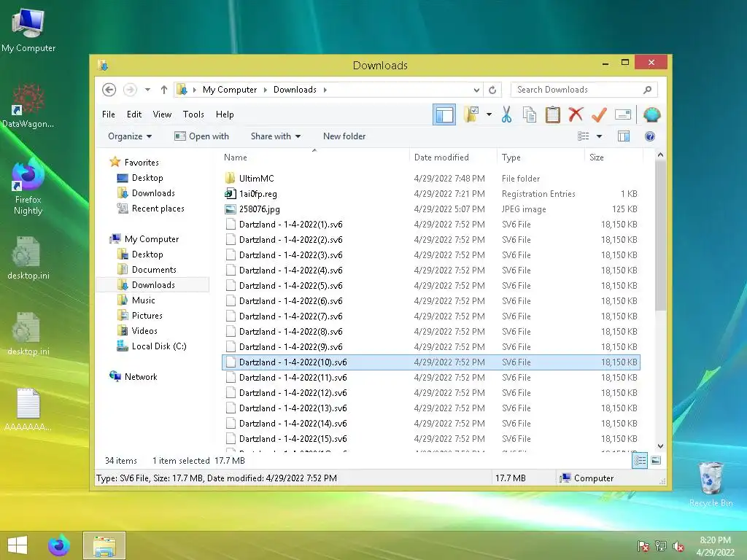This screenshot has height=560, width=747.
Task: Click the blue Help question mark icon
Action: (649, 136)
